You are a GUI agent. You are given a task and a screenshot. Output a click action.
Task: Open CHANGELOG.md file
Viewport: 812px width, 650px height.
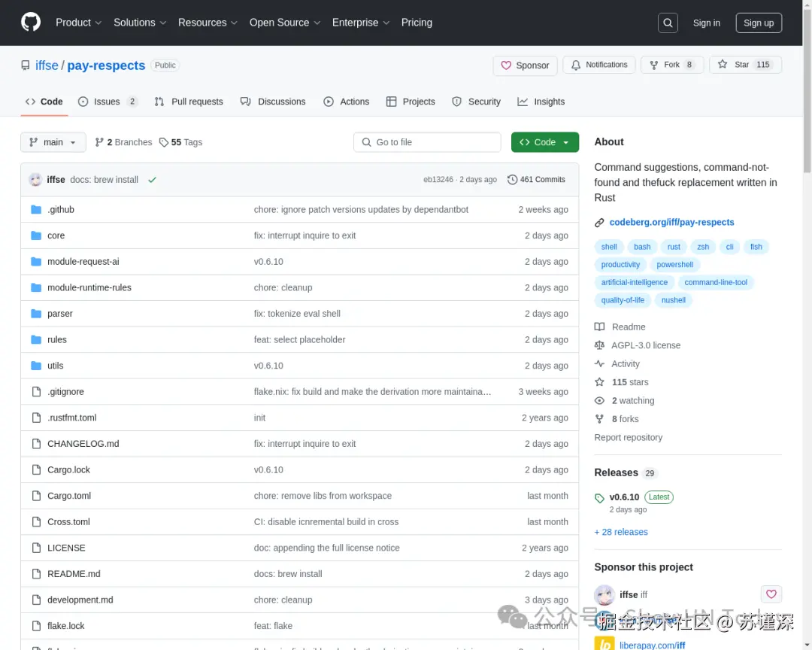(x=83, y=444)
